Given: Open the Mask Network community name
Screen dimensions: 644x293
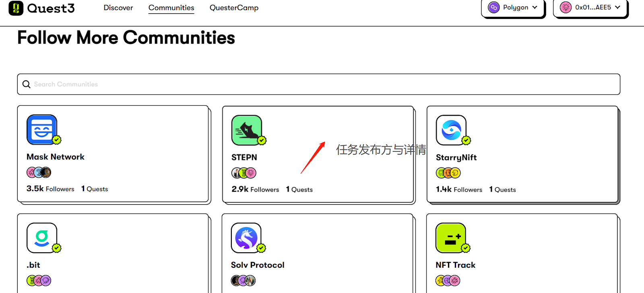Looking at the screenshot, I should tap(56, 157).
